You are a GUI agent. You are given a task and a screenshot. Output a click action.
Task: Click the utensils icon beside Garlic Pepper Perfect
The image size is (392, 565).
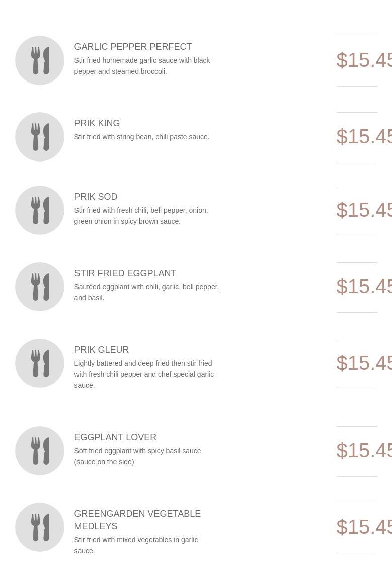(40, 60)
